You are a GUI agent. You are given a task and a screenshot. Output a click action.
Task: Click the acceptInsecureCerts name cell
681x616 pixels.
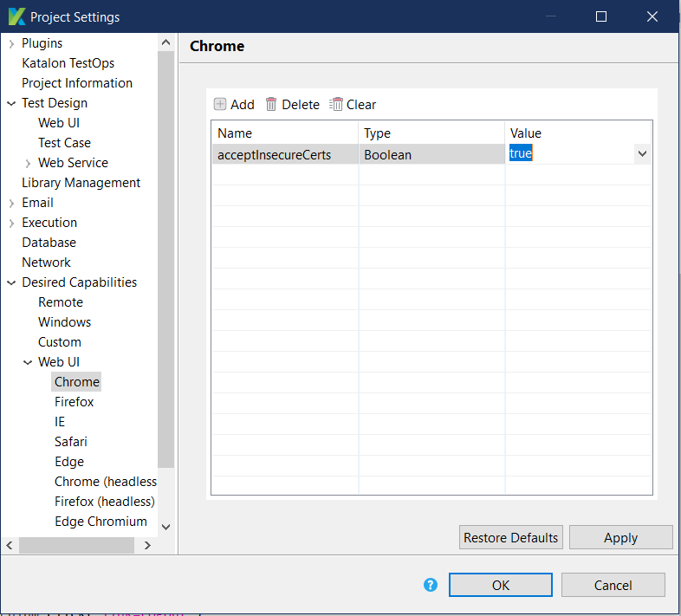[x=285, y=155]
